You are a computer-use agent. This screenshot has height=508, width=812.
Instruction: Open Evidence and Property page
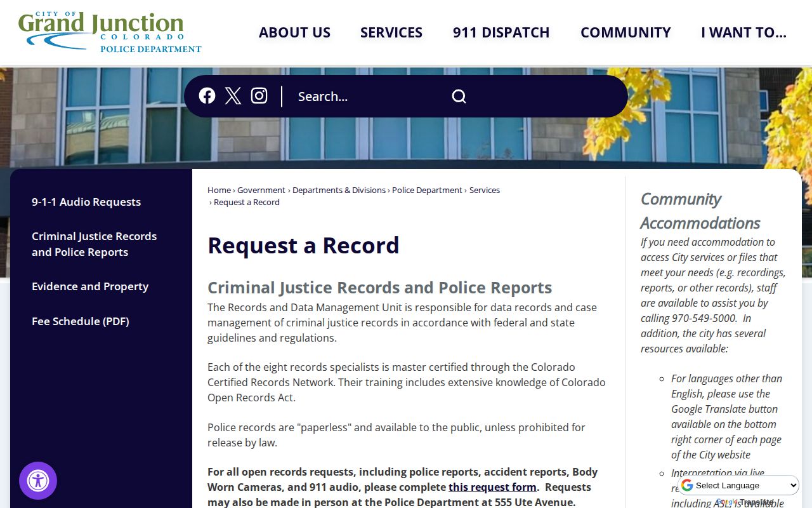pyautogui.click(x=90, y=286)
